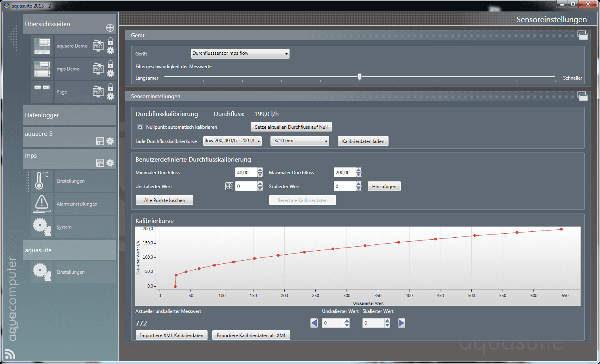Click warning triangle Alarmeinstellungen icon
600x364 pixels.
pos(42,203)
